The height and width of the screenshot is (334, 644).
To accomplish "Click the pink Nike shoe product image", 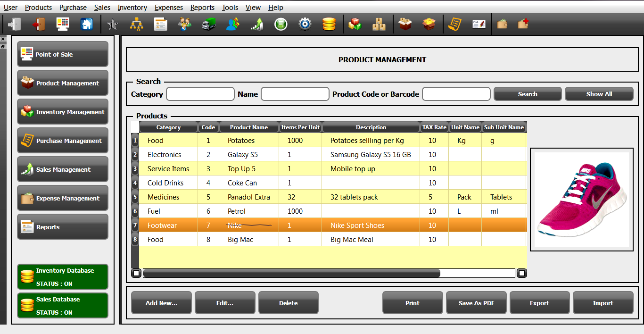I will [582, 200].
